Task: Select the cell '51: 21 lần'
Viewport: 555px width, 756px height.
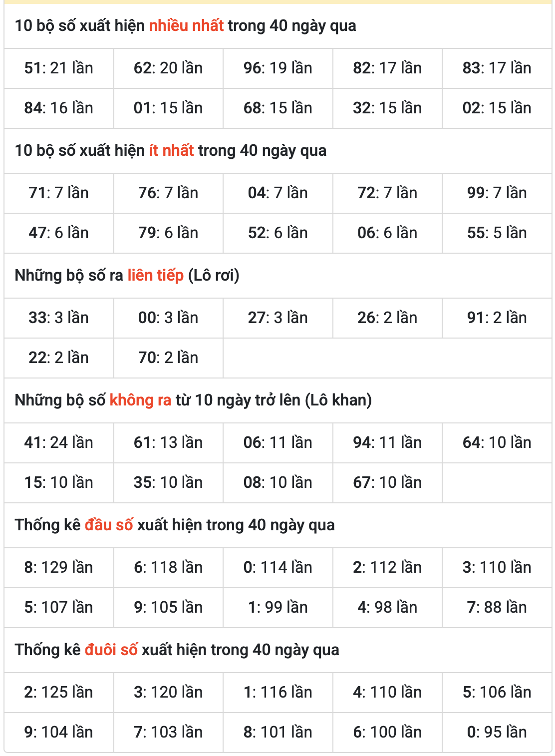Action: coord(59,68)
